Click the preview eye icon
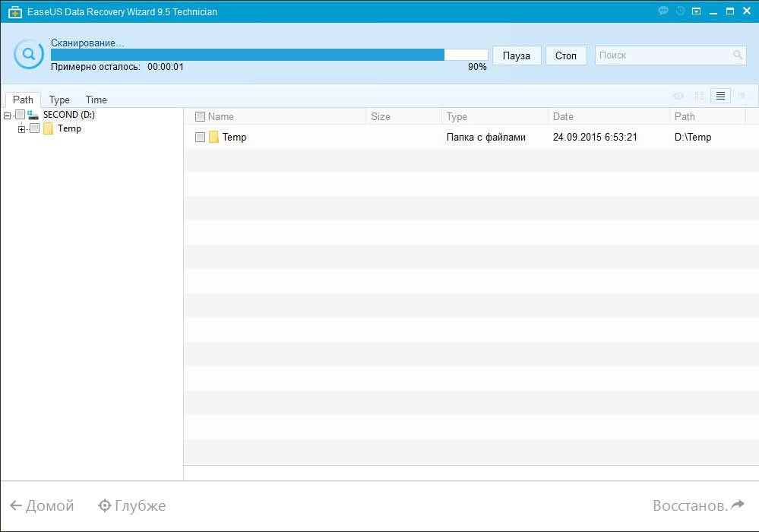 pyautogui.click(x=678, y=96)
